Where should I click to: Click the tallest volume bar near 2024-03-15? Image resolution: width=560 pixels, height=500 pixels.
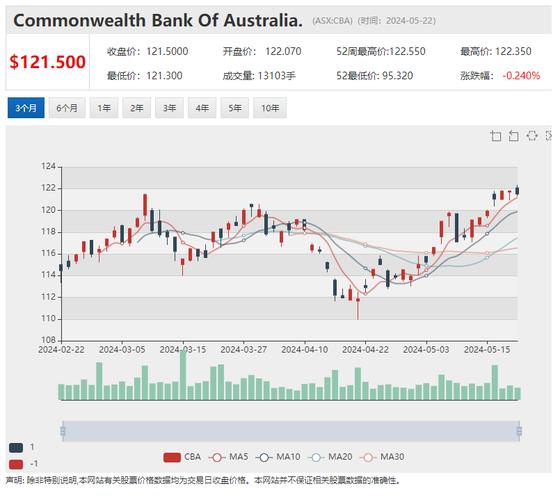[x=183, y=375]
